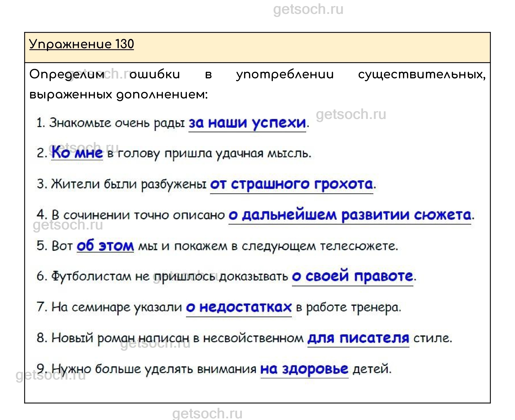This screenshot has width=515, height=420.
Task: Click the 'Упражнение 130' heading link
Action: [81, 44]
